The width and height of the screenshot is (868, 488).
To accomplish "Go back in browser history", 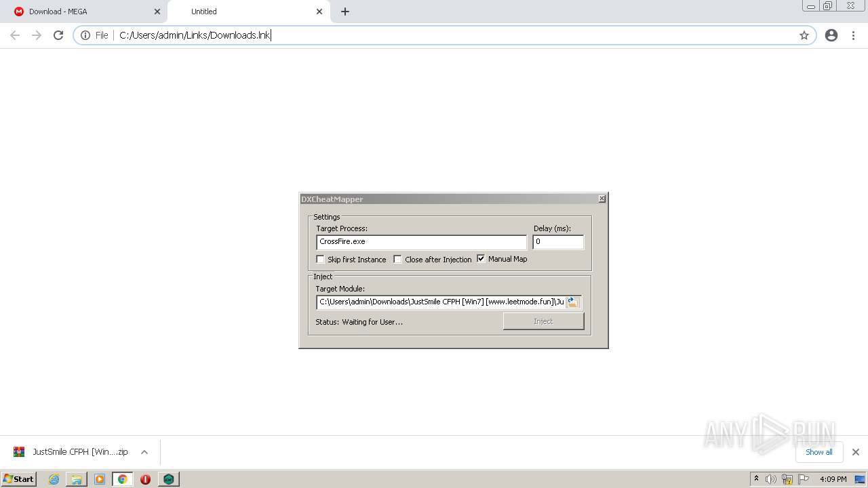I will pyautogui.click(x=15, y=35).
